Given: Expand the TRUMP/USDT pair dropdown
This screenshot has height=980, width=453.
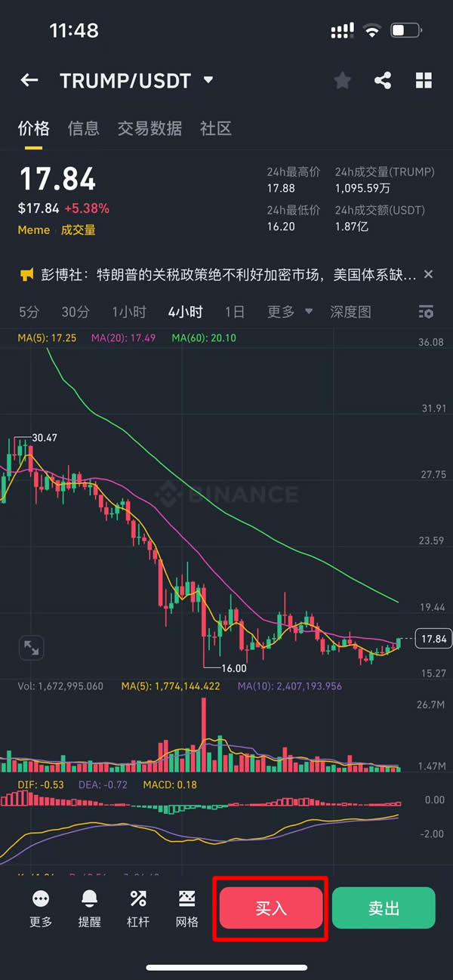Looking at the screenshot, I should click(x=208, y=80).
